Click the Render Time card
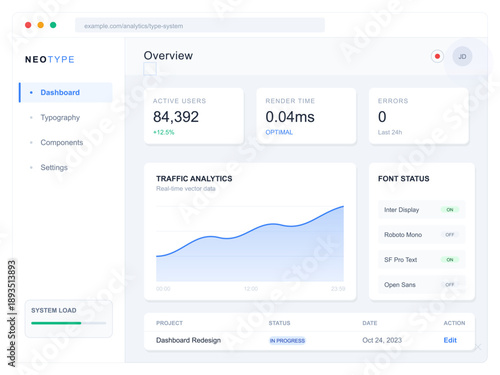Viewport: 500px width, 375px height. coord(306,116)
